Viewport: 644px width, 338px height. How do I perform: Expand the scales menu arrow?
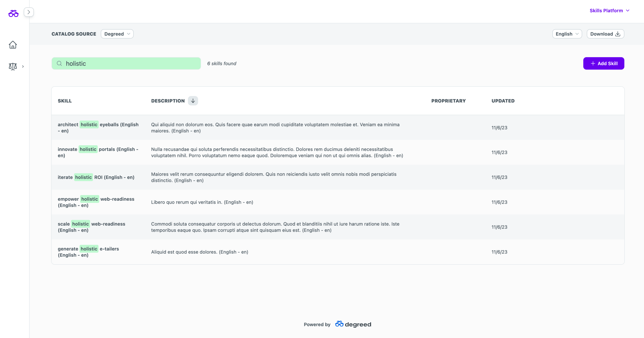[x=23, y=66]
